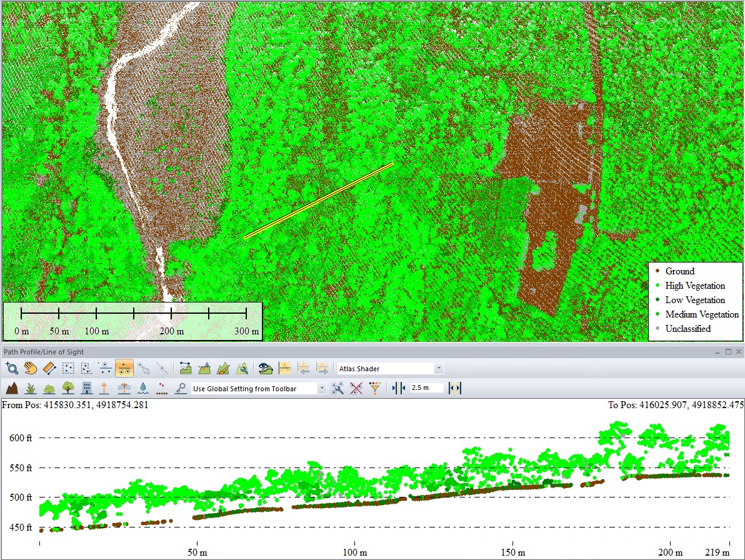This screenshot has width=745, height=560.
Task: Click the Path Profile/Line of Sight title
Action: [44, 352]
